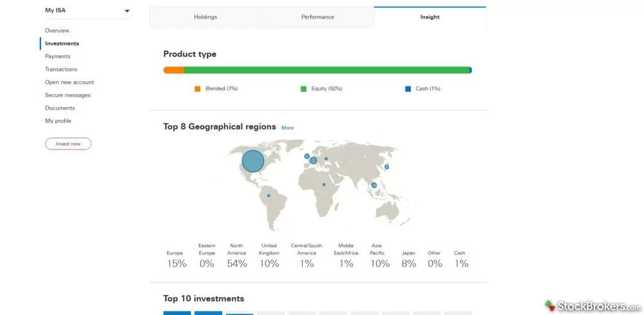Click the Asia-Pacific 10% value

point(380,263)
